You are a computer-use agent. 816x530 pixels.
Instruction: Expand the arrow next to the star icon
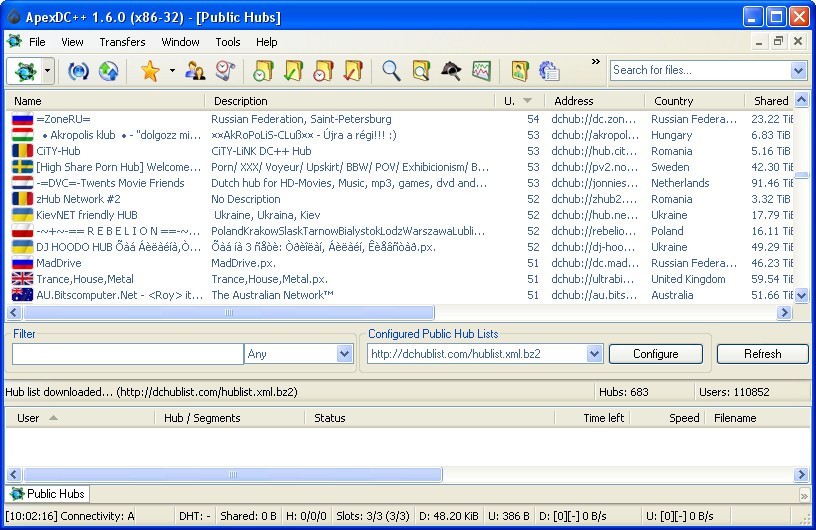172,71
